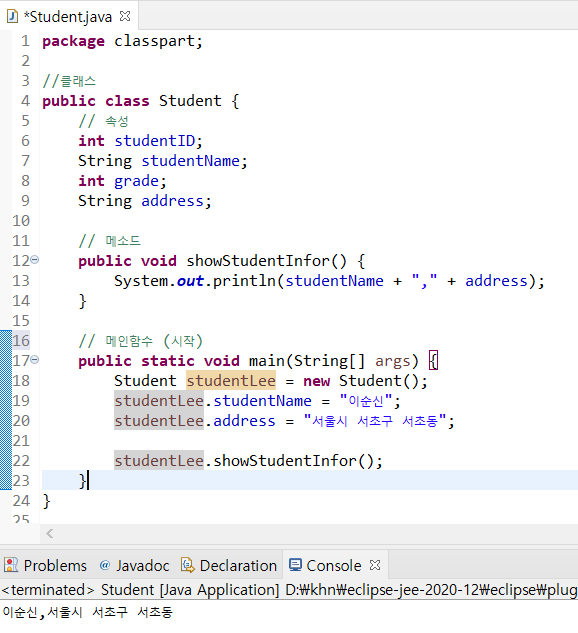Click the Java file icon on Student.java tab
Screen dimensions: 578x633
pos(13,17)
